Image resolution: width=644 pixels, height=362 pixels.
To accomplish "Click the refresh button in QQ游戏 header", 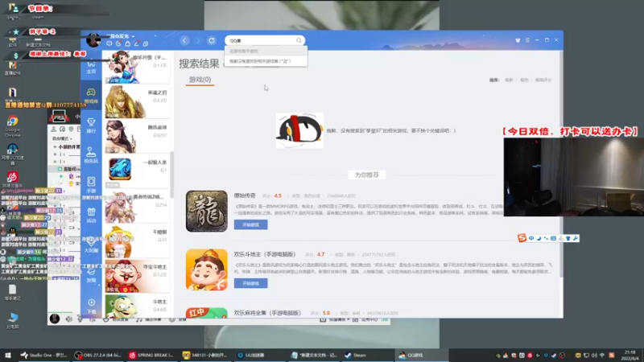I will 212,41.
